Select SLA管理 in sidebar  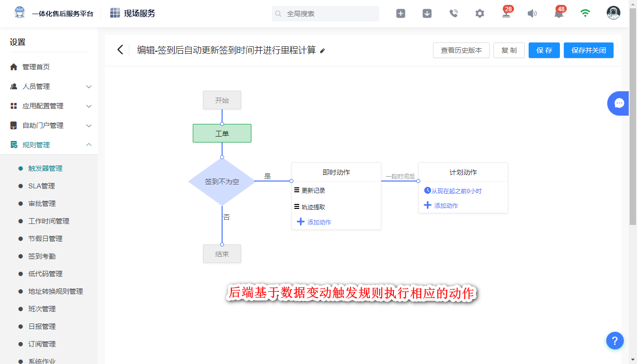41,186
